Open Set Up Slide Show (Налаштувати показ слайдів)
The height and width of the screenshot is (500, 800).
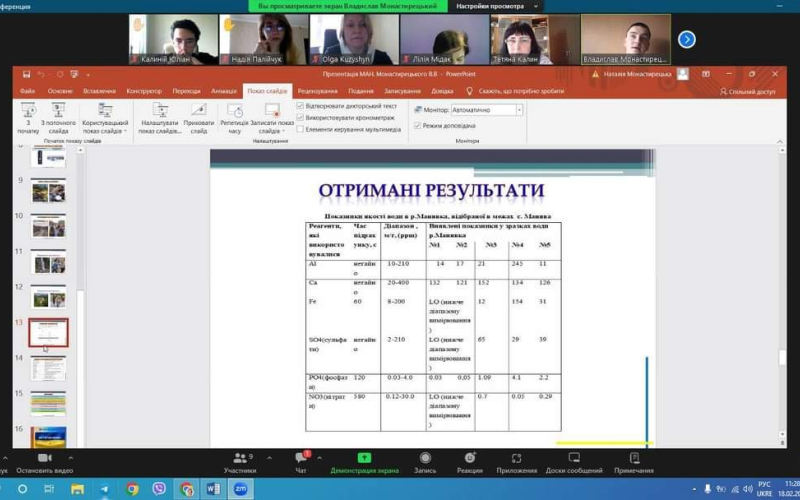(x=160, y=118)
